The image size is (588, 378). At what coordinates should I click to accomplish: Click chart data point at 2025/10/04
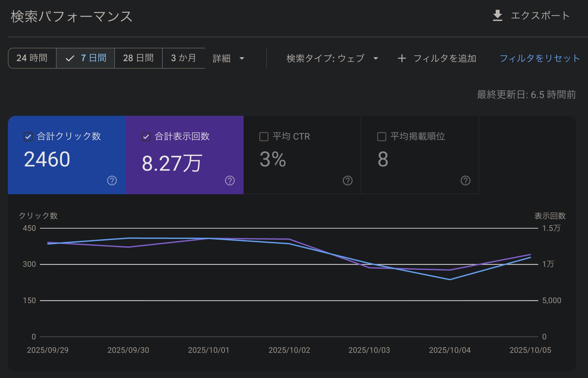[x=450, y=279]
